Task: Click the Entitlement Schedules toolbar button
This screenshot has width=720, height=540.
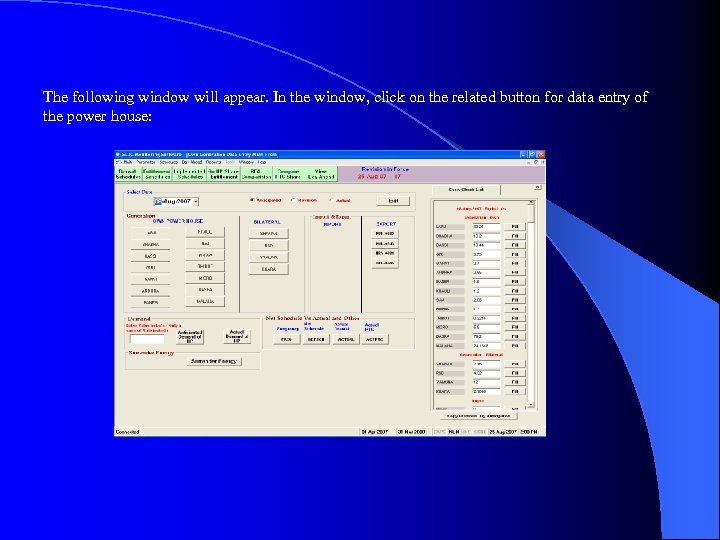Action: pyautogui.click(x=157, y=174)
